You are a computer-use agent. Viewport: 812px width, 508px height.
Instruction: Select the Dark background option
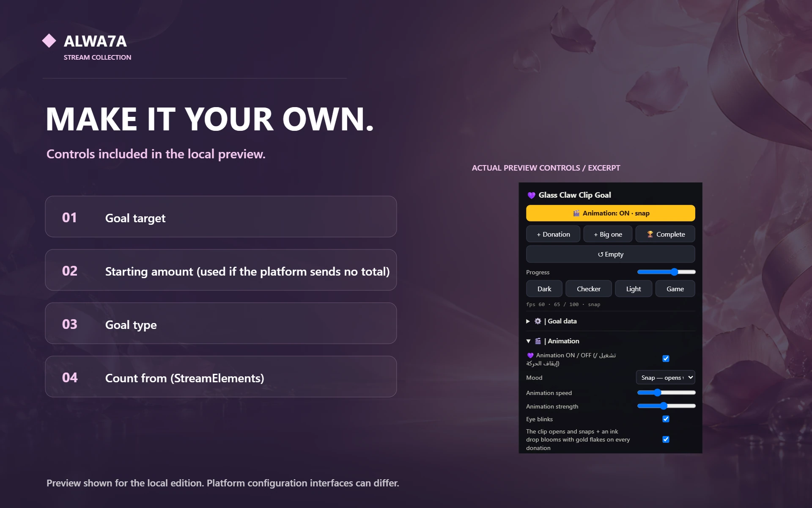tap(544, 289)
